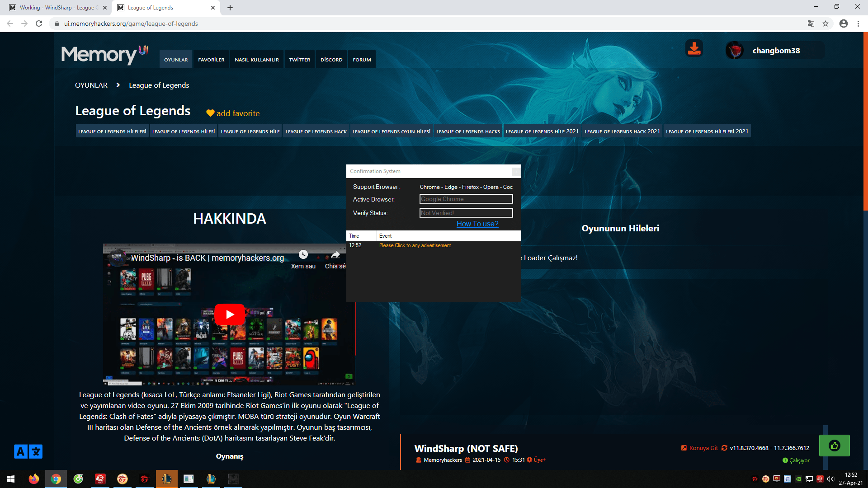Switch to the Working - WindSharp tab
Screen dimensions: 868x488
pos(58,8)
